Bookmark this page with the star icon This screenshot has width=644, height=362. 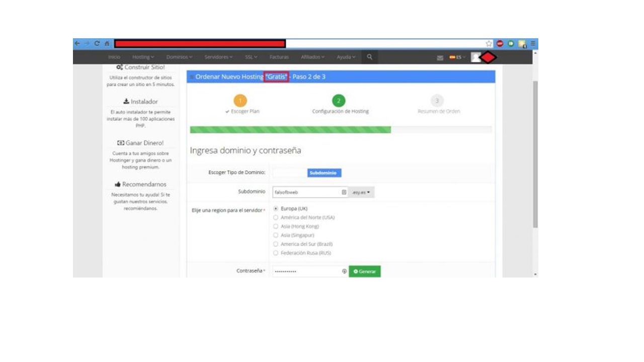(489, 44)
